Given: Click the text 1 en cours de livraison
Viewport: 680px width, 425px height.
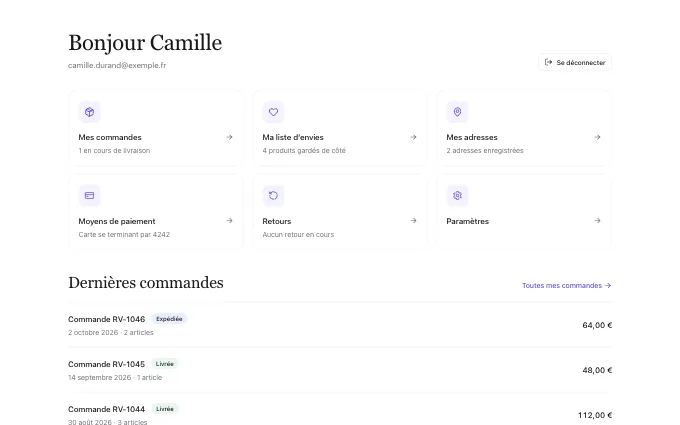Looking at the screenshot, I should [x=114, y=150].
